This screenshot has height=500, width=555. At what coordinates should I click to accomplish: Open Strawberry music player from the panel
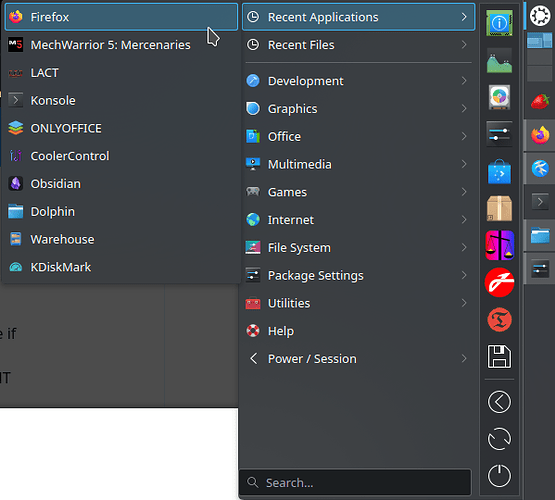coord(540,102)
